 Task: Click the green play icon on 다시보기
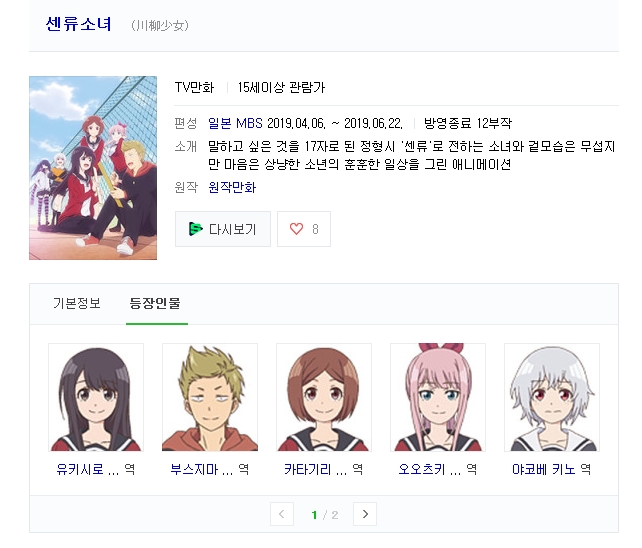coord(195,229)
